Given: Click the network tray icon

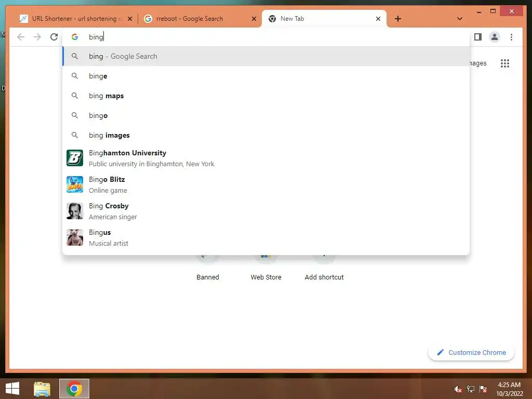Looking at the screenshot, I should pyautogui.click(x=471, y=389).
